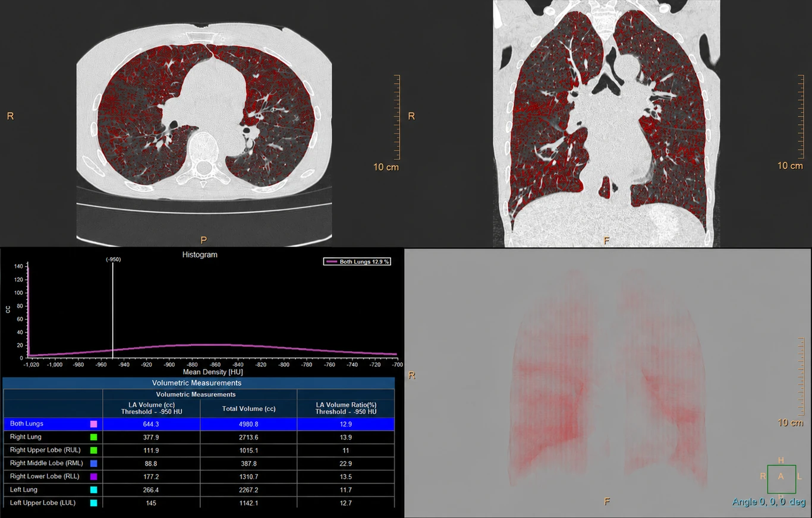Screen dimensions: 812x518
Task: Click the 644.3 LA volume cell
Action: click(x=151, y=424)
